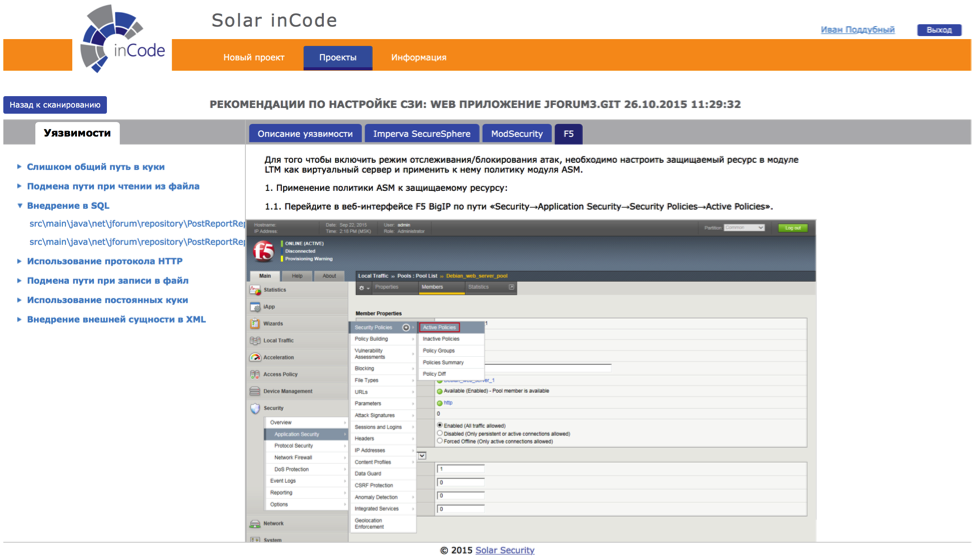Choose Policy Diff in submenu

(434, 374)
